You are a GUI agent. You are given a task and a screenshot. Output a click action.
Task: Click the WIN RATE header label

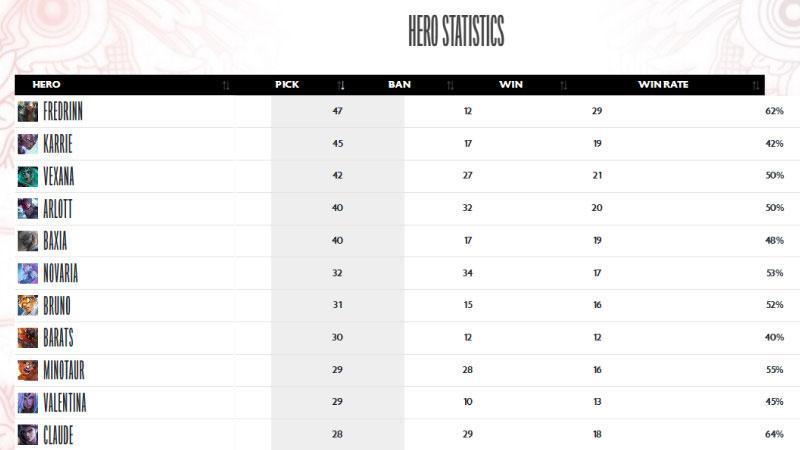(x=663, y=85)
